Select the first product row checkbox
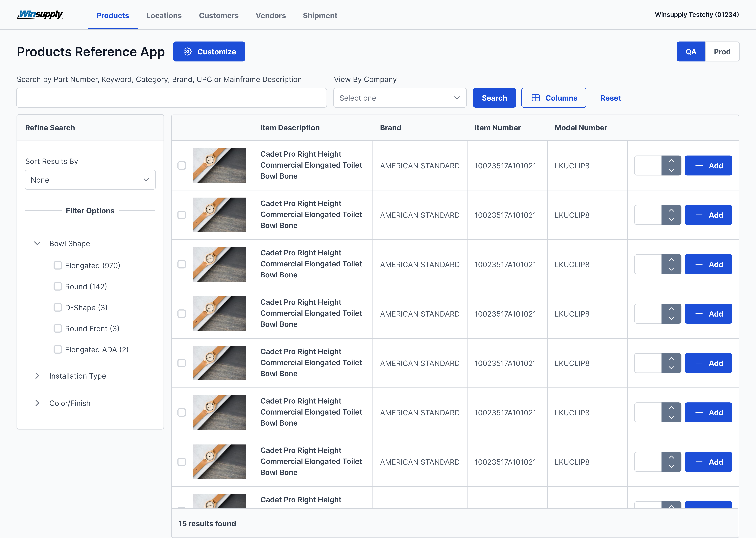Image resolution: width=756 pixels, height=538 pixels. [x=182, y=165]
